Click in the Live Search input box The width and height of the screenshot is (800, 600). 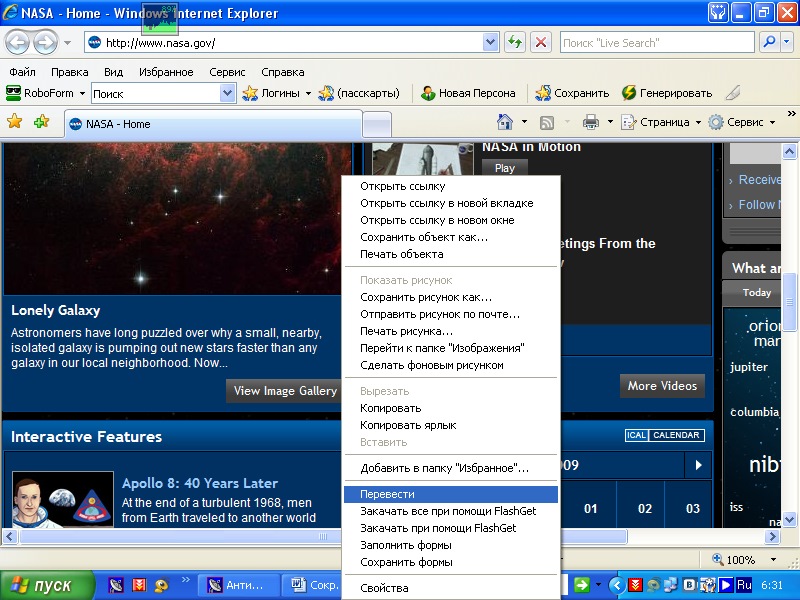[x=657, y=43]
